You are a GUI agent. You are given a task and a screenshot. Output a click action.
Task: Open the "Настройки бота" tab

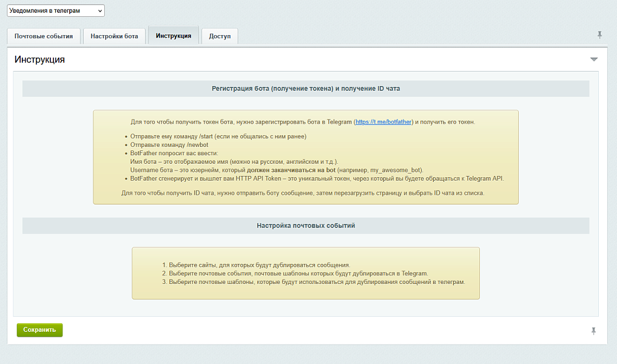[x=114, y=36]
